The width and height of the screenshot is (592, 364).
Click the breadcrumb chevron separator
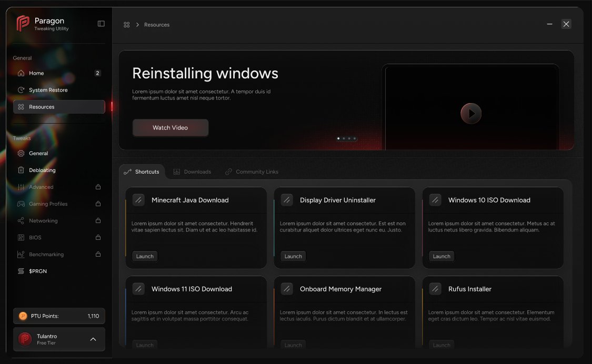(137, 25)
